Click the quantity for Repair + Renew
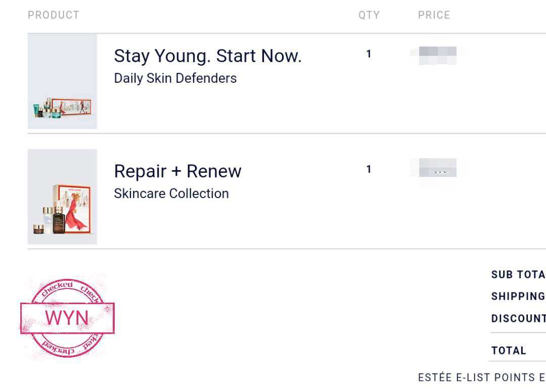The image size is (546, 392). click(369, 169)
